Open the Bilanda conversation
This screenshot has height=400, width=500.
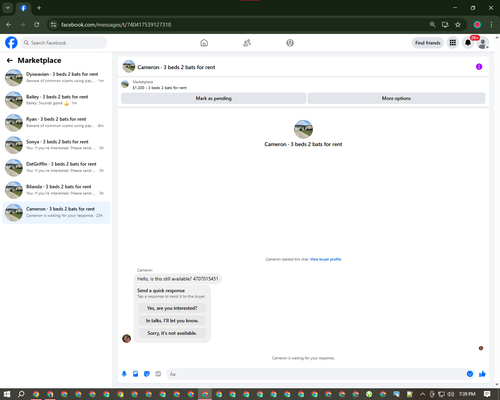(56, 190)
